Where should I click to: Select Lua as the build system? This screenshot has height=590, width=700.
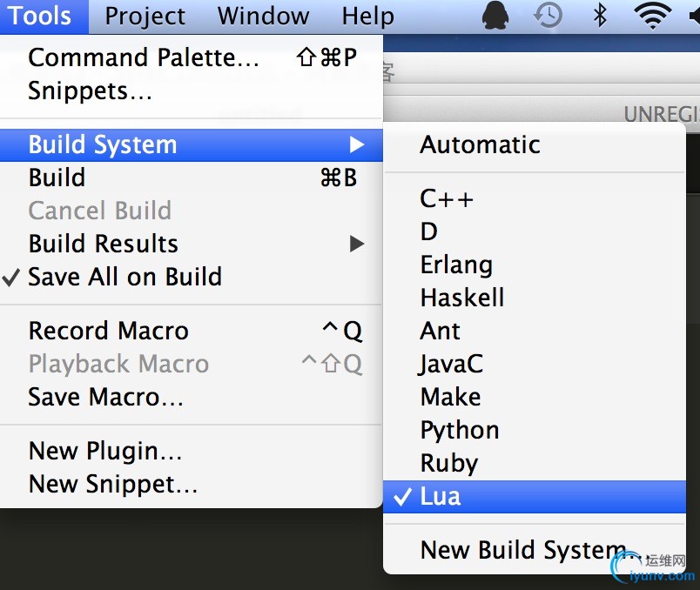click(x=441, y=497)
